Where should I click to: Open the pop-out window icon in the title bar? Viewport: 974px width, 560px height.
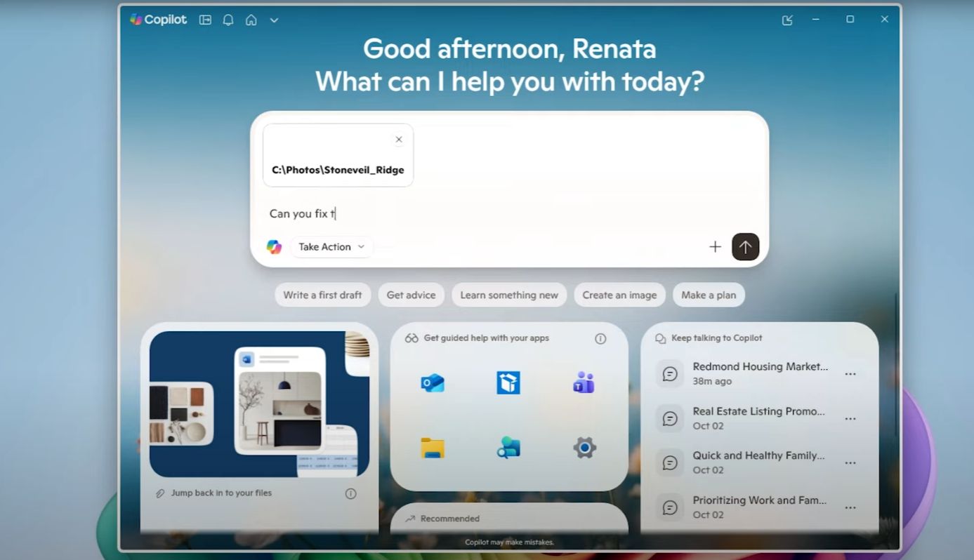point(787,20)
